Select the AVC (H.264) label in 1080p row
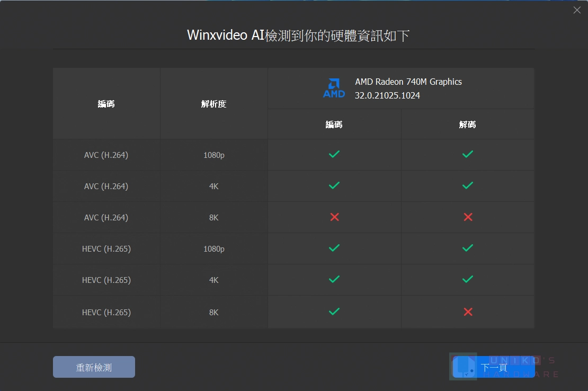588x391 pixels. point(106,155)
